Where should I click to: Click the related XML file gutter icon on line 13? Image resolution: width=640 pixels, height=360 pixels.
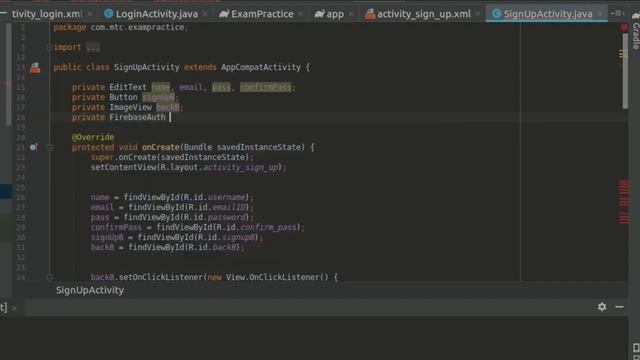tap(35, 68)
